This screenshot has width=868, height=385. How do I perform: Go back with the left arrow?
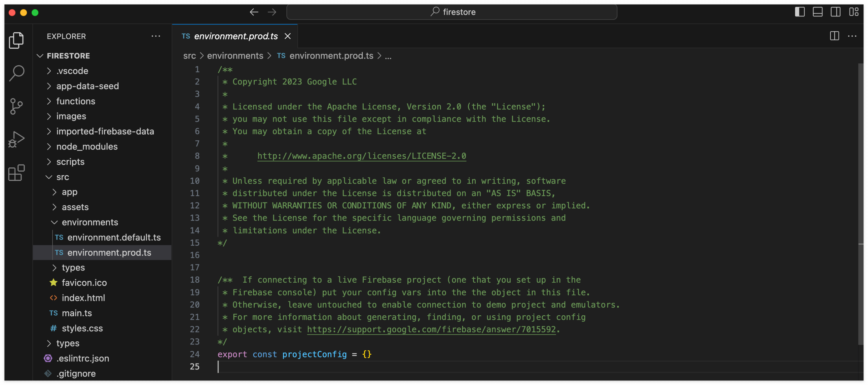254,12
